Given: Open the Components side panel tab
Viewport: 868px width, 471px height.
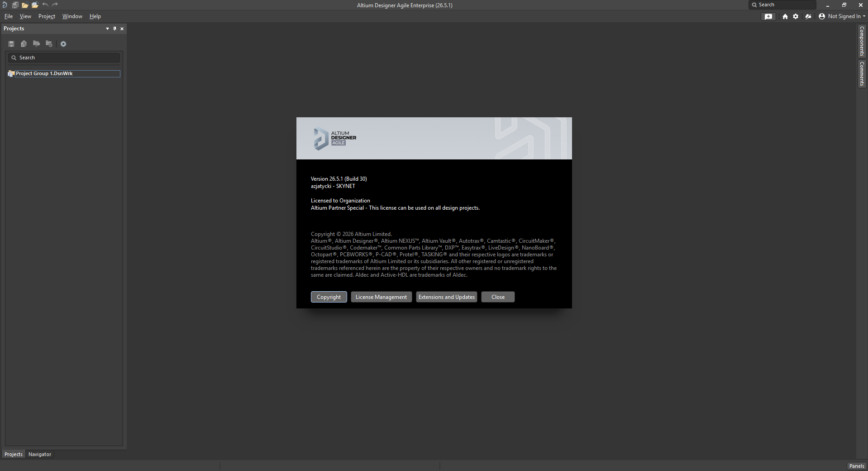Looking at the screenshot, I should click(x=862, y=41).
